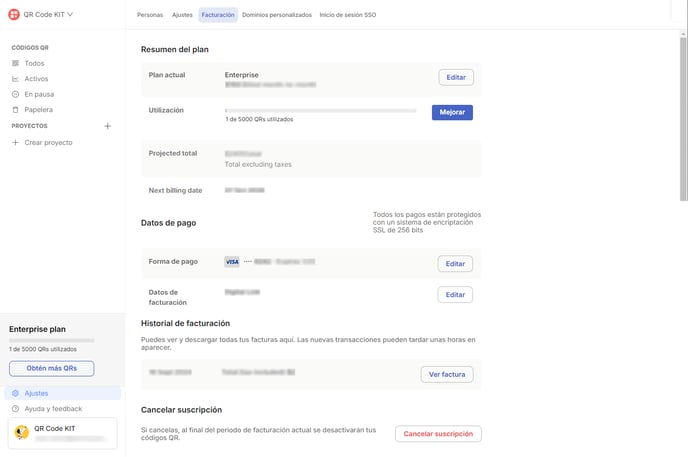Click Ver factura for the invoice
688x457 pixels.
pyautogui.click(x=447, y=374)
